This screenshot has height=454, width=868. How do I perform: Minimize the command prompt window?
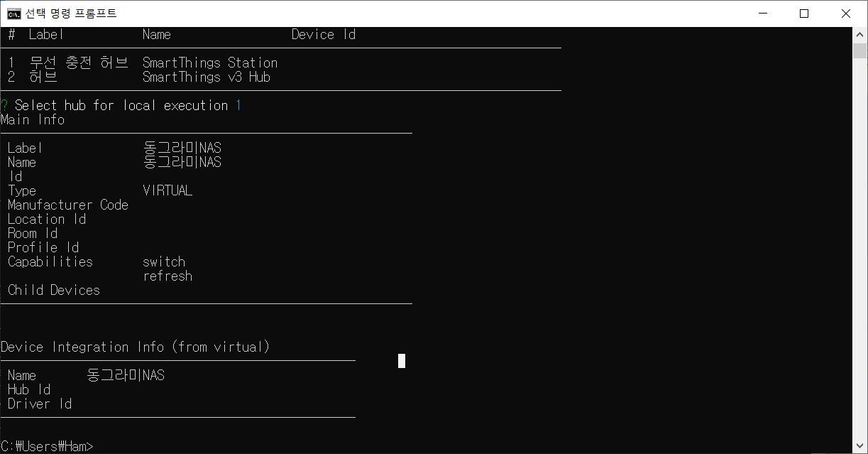click(764, 13)
